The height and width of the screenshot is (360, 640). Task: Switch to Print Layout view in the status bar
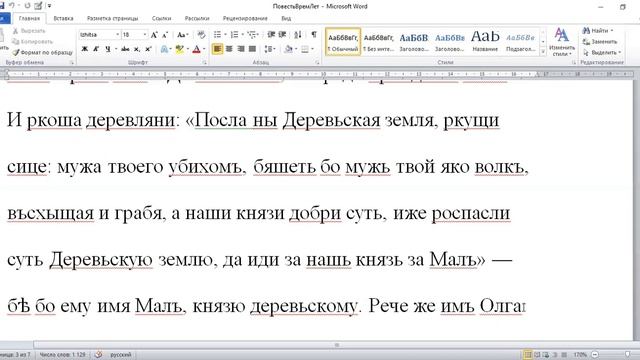(x=527, y=355)
